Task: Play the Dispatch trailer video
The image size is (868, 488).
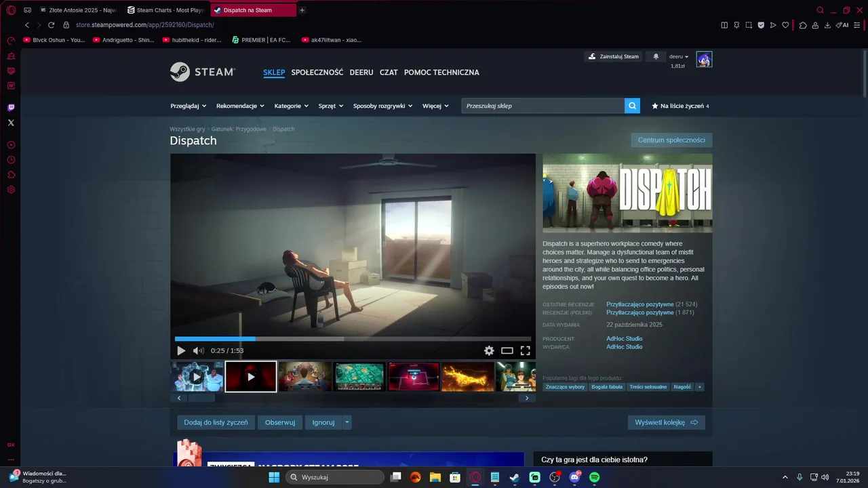Action: coord(181,350)
